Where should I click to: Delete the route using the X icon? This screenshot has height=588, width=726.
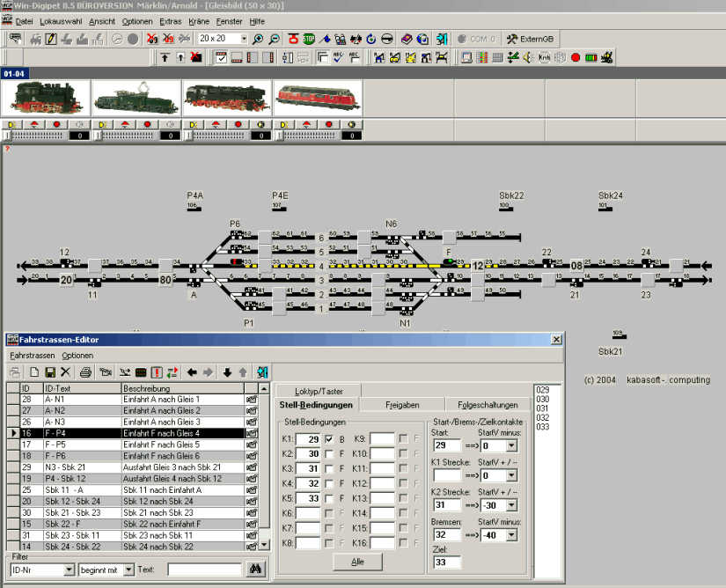[x=66, y=372]
